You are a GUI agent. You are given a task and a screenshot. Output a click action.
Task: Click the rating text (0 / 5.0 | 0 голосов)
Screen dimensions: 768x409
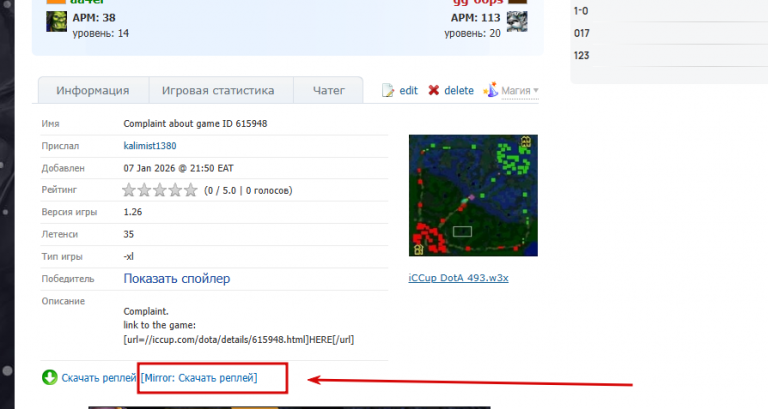(x=248, y=191)
